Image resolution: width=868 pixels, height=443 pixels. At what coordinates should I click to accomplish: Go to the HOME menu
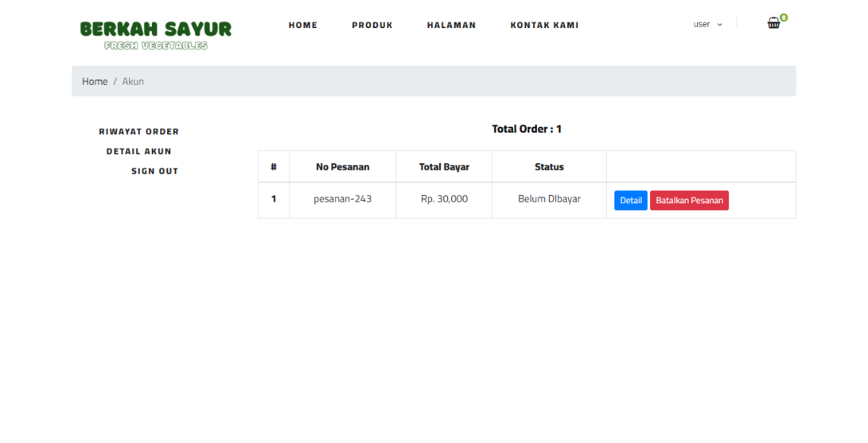point(303,25)
